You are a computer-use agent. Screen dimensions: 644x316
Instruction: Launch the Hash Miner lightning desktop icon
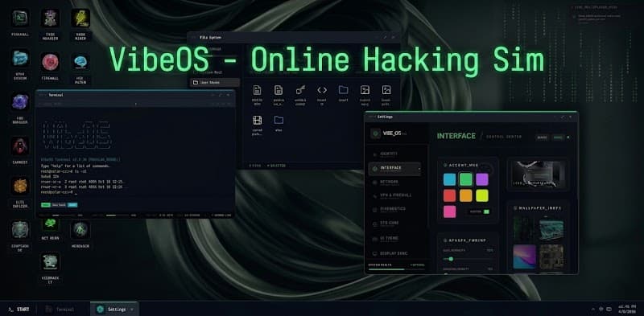(80, 18)
